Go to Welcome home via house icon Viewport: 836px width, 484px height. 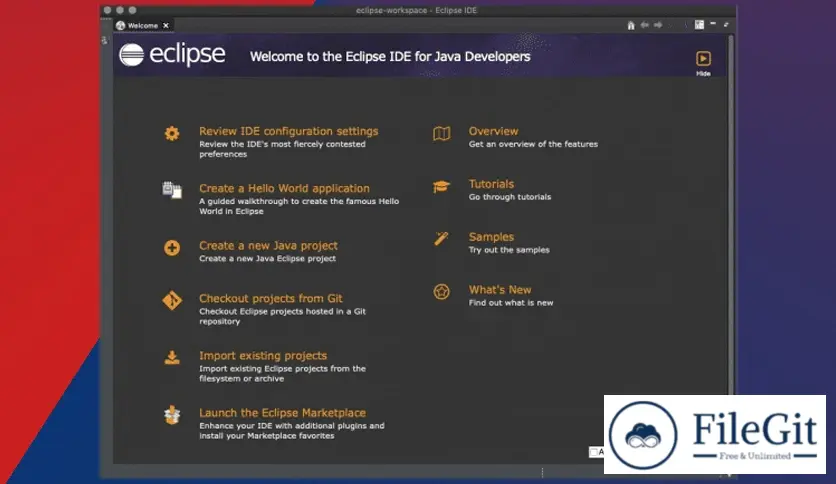(x=631, y=25)
